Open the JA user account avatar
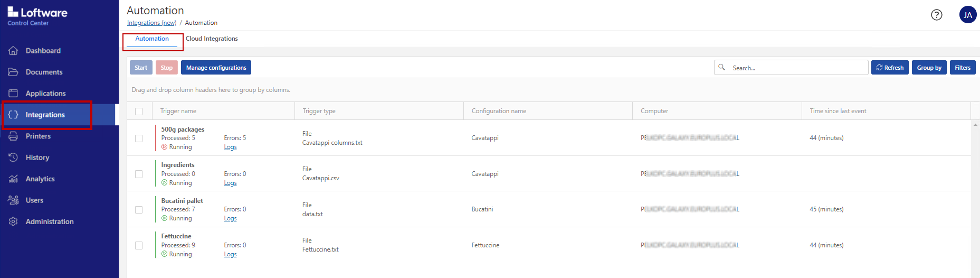 coord(967,15)
